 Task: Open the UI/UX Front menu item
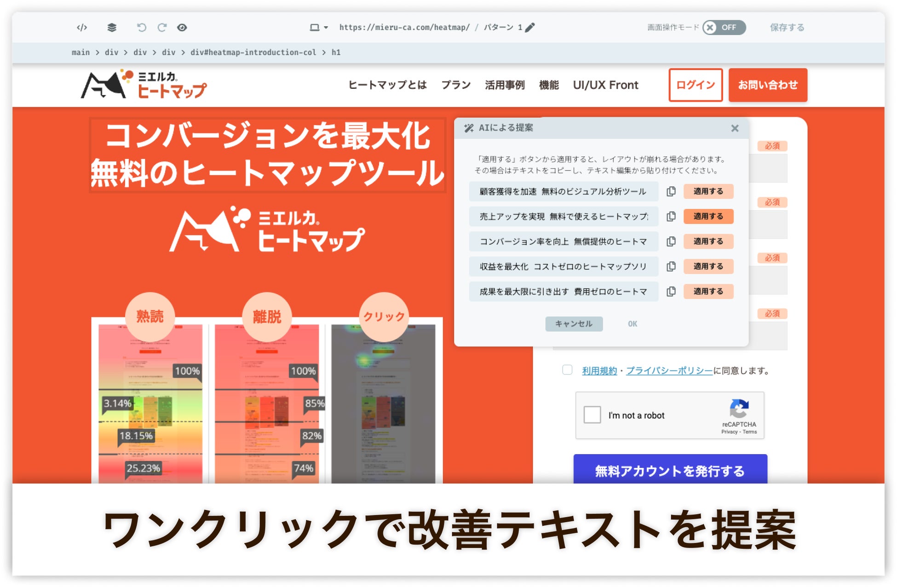click(x=605, y=85)
